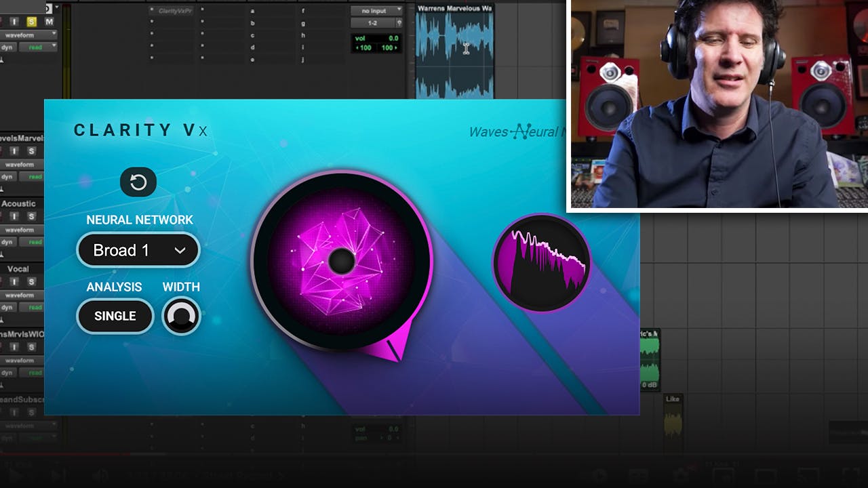The image size is (868, 488).
Task: Mute the top track with M button
Action: [49, 22]
